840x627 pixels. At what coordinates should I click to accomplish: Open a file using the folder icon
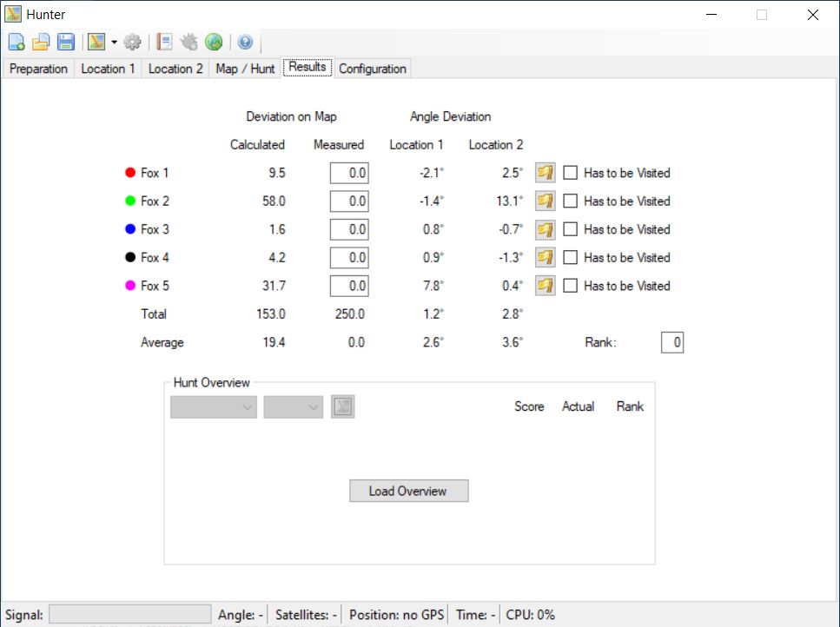pos(41,42)
